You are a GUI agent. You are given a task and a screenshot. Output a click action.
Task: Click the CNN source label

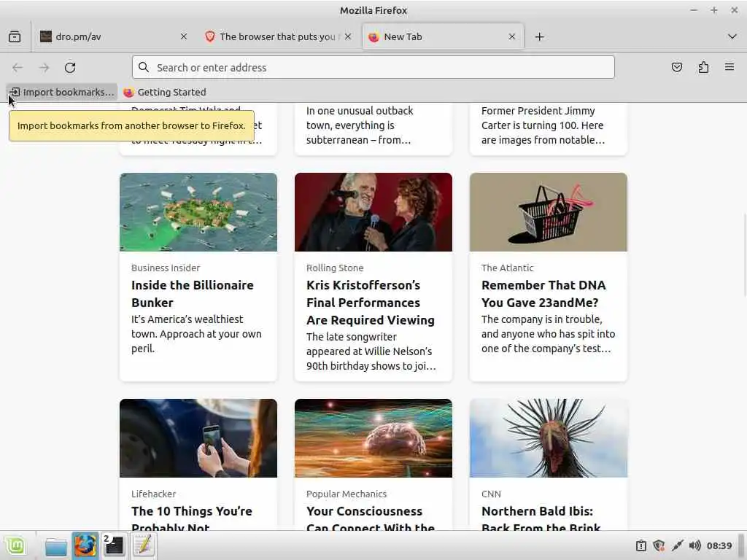491,494
